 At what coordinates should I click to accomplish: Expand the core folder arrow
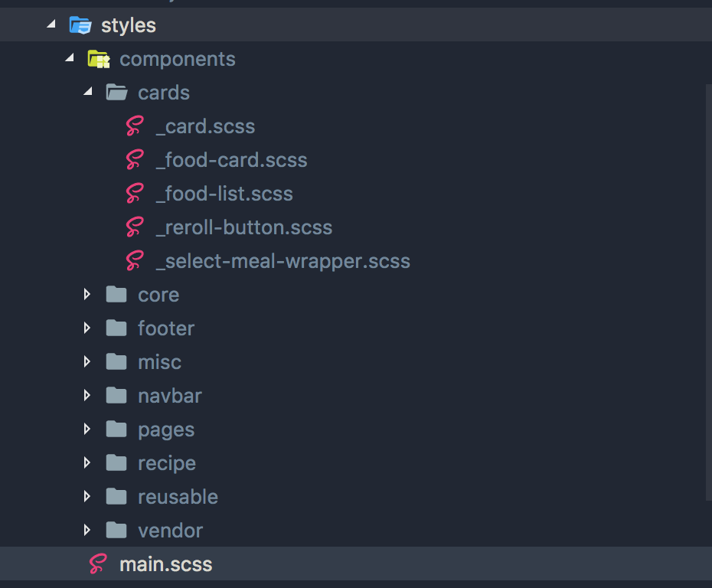(87, 294)
